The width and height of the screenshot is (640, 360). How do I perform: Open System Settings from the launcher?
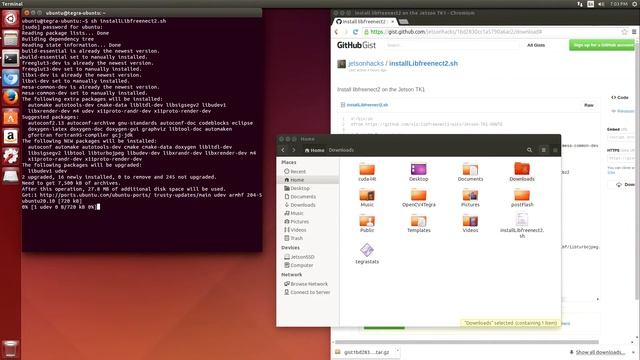point(11,156)
